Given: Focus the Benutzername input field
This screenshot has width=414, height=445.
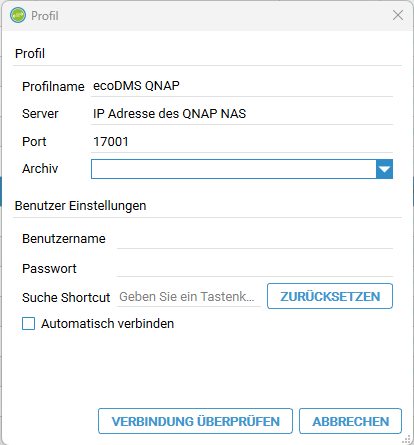Looking at the screenshot, I should pos(255,239).
